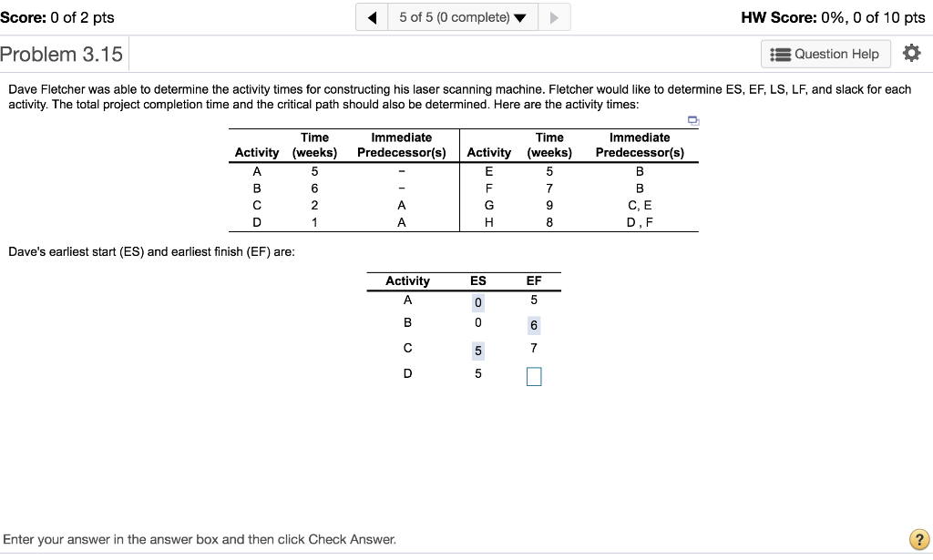This screenshot has height=560, width=933.
Task: Click the EF value 7 for activity C
Action: pyautogui.click(x=534, y=348)
